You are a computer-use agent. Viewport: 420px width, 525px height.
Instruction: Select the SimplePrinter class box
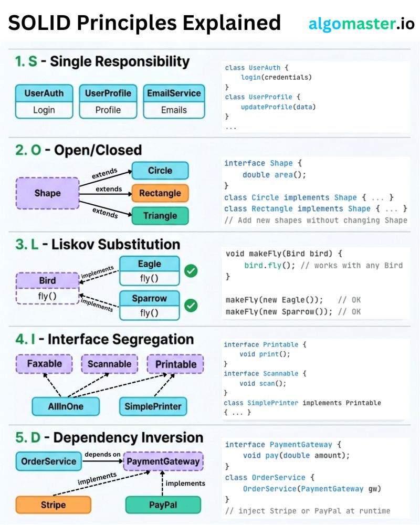(153, 406)
